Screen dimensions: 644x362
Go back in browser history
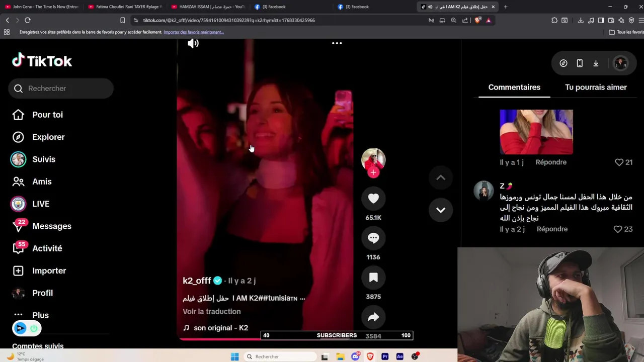[7, 20]
